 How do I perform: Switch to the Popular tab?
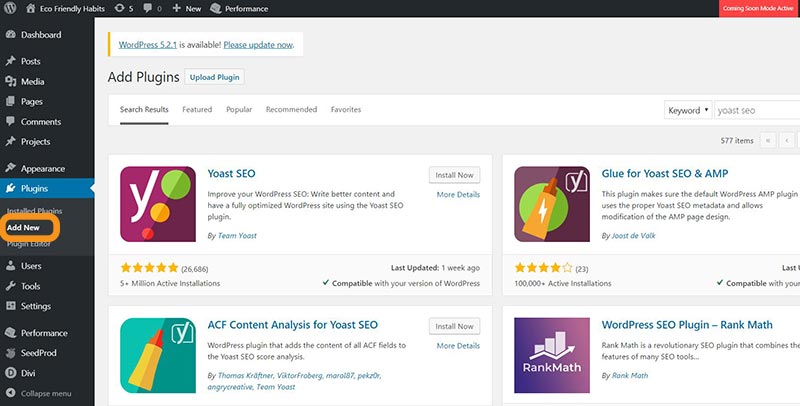point(239,109)
